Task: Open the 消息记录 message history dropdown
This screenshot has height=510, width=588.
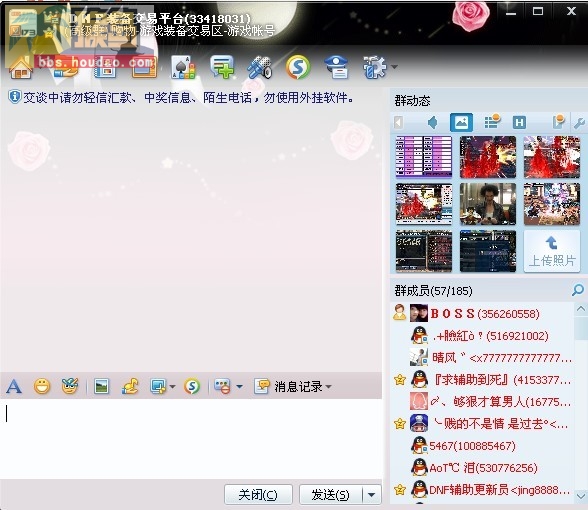Action: pyautogui.click(x=293, y=386)
